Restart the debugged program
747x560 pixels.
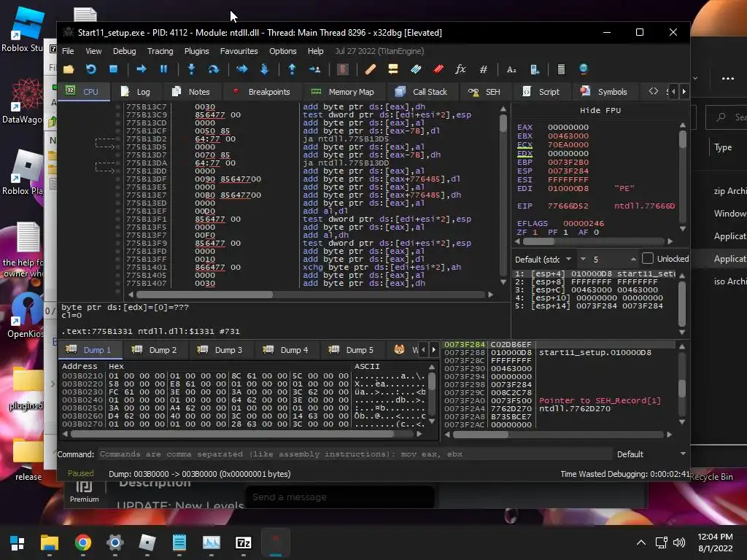click(91, 69)
